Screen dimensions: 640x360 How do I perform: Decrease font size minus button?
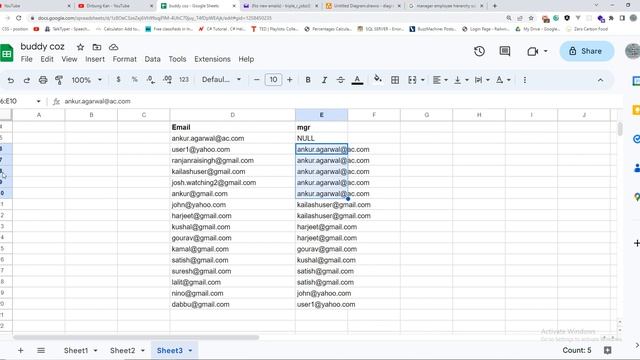point(256,80)
